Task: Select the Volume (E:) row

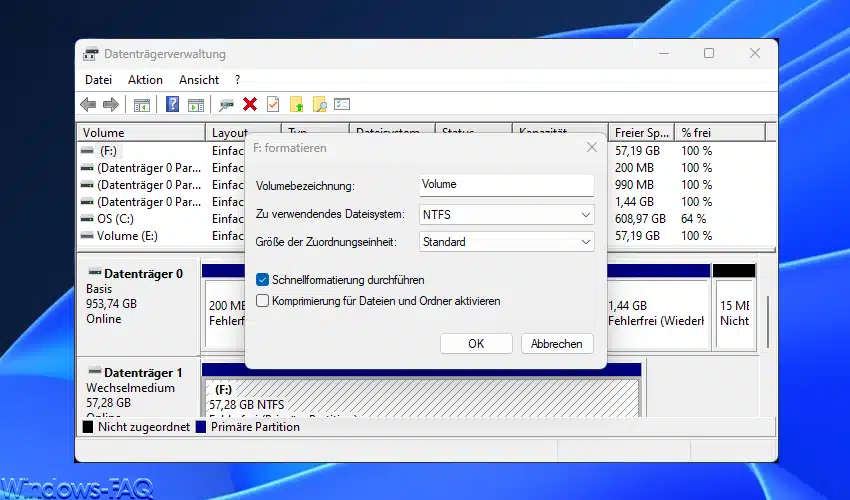Action: pyautogui.click(x=127, y=236)
